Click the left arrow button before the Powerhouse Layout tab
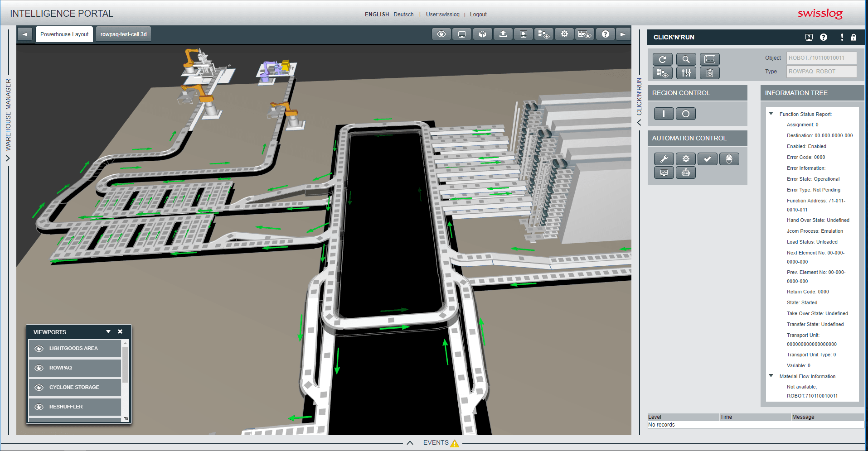The height and width of the screenshot is (451, 868). click(x=25, y=34)
